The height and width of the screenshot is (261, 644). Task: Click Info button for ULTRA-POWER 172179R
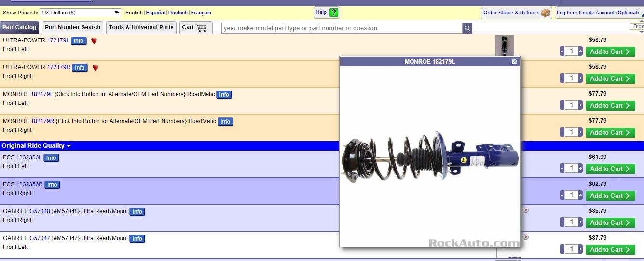click(80, 68)
